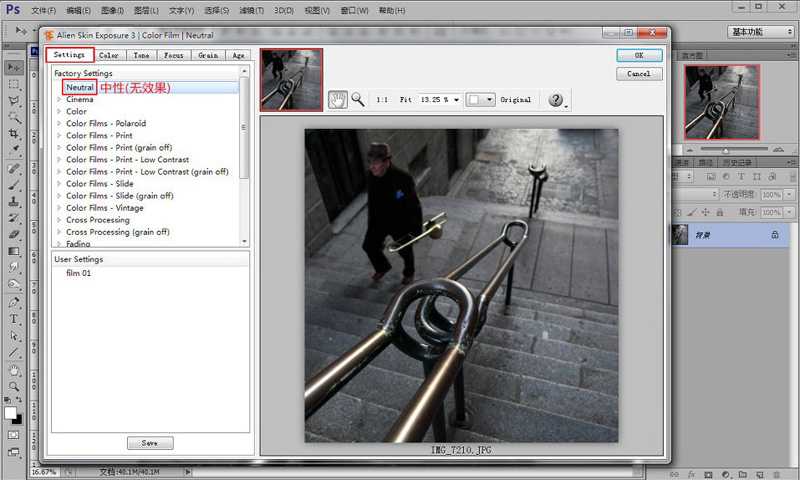Click the lock icon on background layer

[x=775, y=235]
